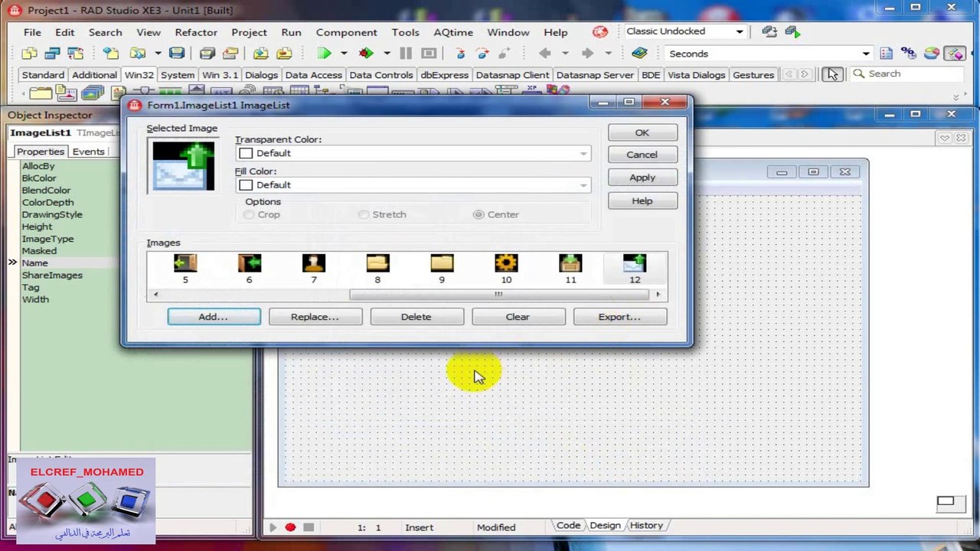Click the Add... button
This screenshot has height=551, width=980.
click(214, 317)
